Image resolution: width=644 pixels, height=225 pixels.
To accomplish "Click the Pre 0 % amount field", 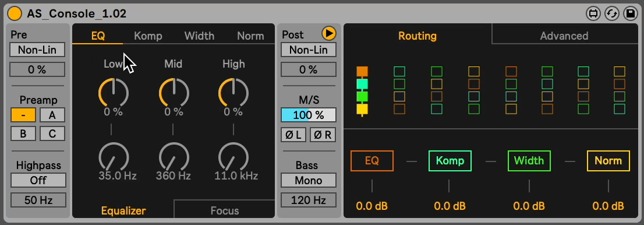I will 37,69.
